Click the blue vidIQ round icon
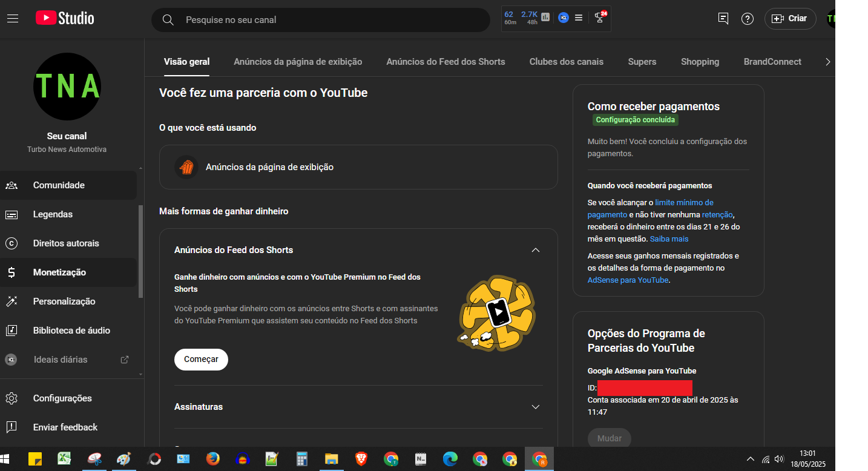This screenshot has width=868, height=471. point(563,18)
